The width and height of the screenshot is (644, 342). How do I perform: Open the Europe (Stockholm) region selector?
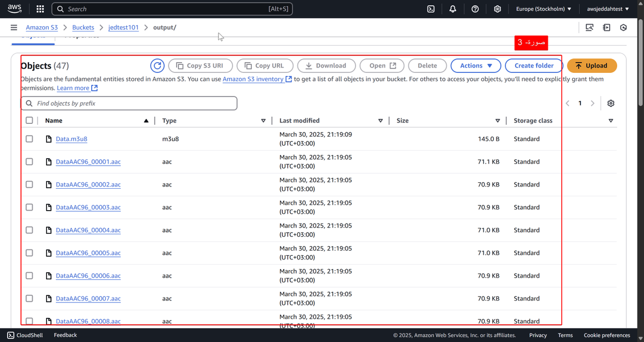544,9
